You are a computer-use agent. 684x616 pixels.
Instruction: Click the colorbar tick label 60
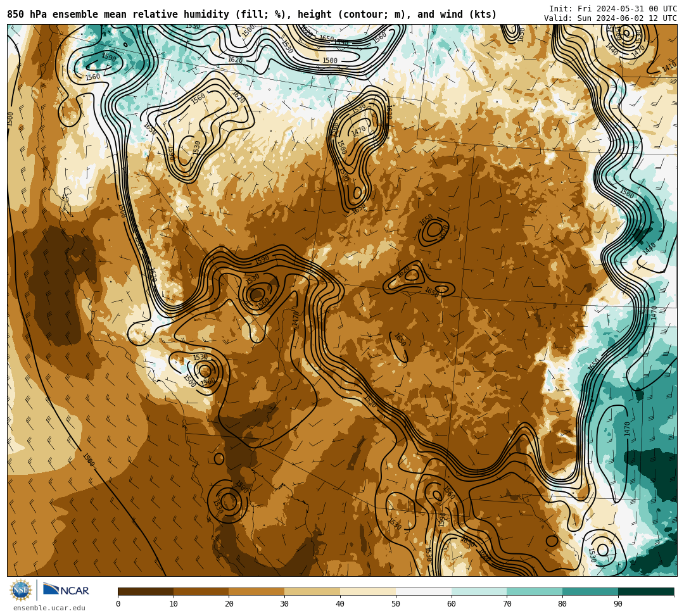point(452,604)
